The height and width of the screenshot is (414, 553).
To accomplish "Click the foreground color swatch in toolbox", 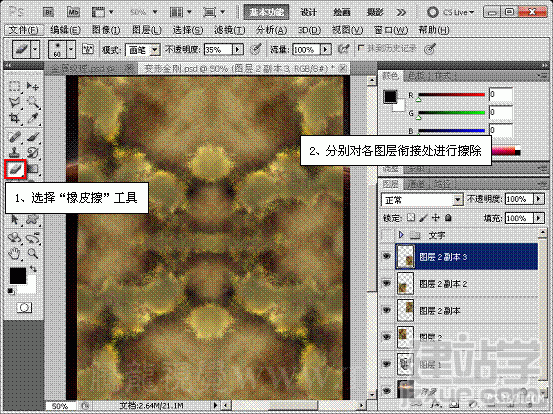I will (18, 275).
